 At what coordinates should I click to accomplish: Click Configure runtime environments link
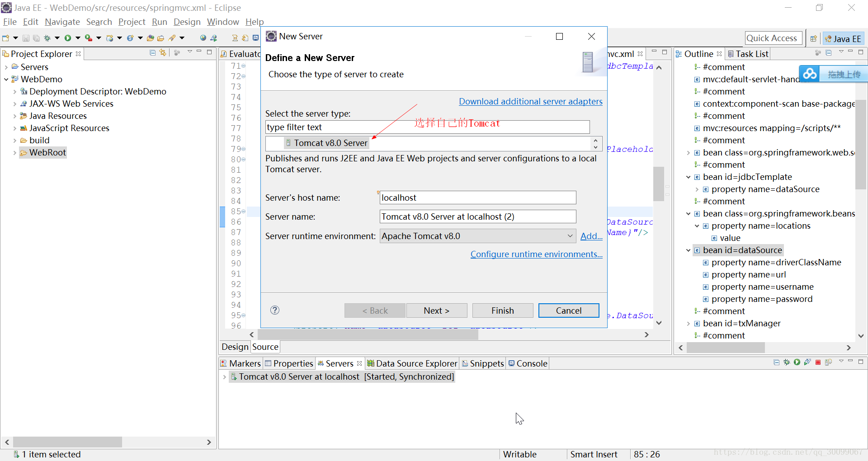point(537,254)
